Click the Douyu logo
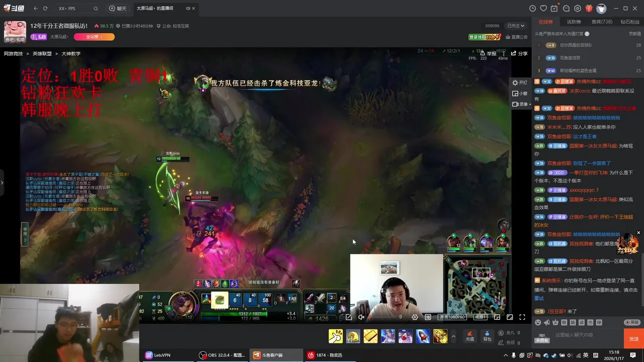The height and width of the screenshot is (362, 644). click(x=15, y=8)
